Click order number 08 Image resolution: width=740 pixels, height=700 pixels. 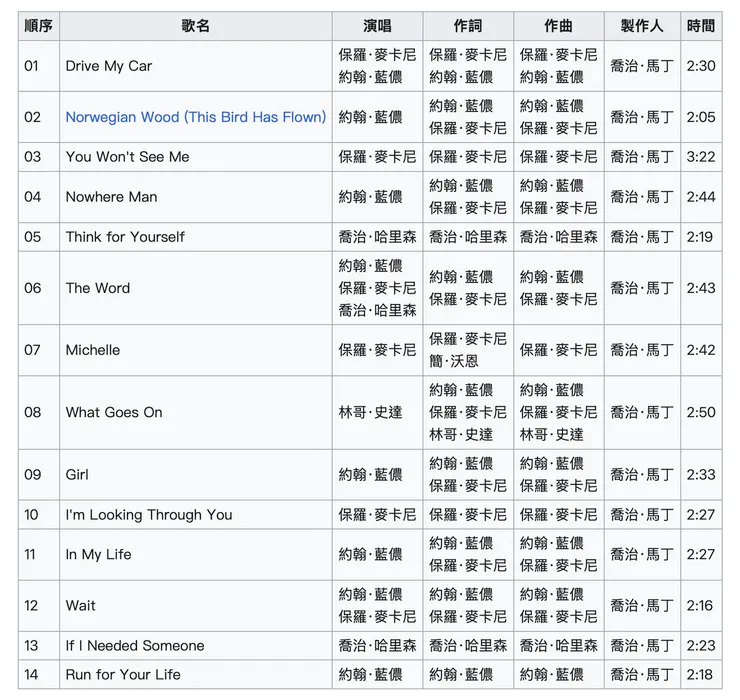pyautogui.click(x=32, y=413)
